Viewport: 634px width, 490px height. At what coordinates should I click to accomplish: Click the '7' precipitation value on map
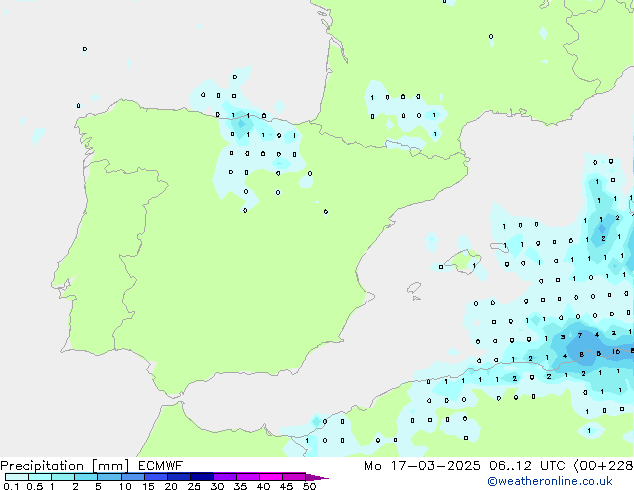pos(580,335)
